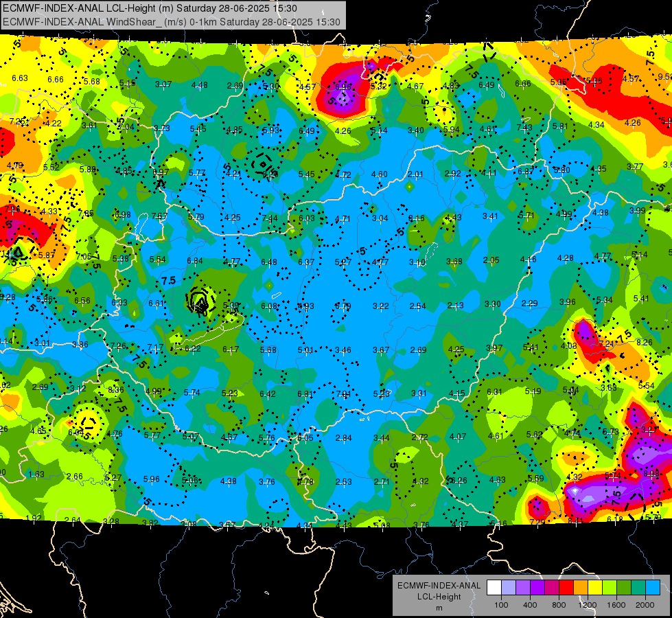672x618 pixels.
Task: Click the WindShear 0-1km title line
Action: click(172, 22)
